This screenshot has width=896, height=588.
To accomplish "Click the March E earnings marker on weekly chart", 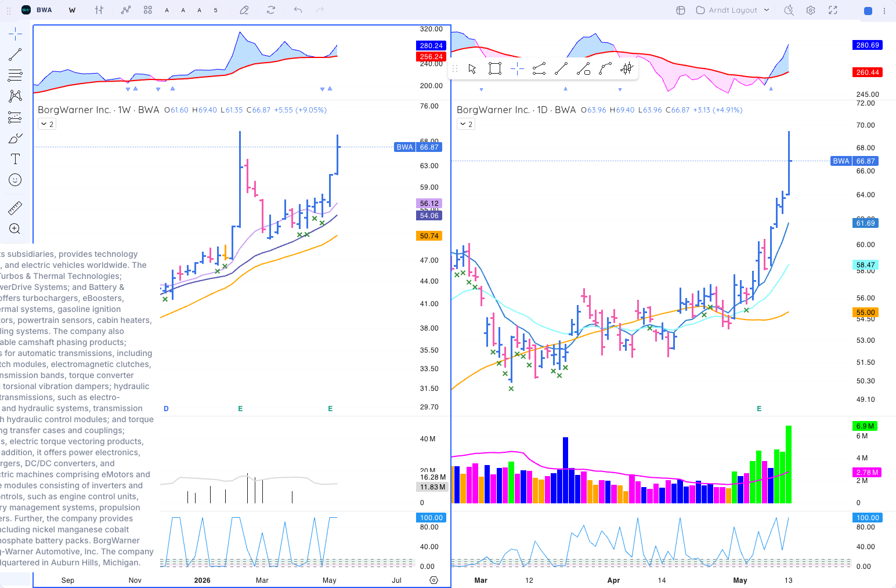I will pos(240,409).
